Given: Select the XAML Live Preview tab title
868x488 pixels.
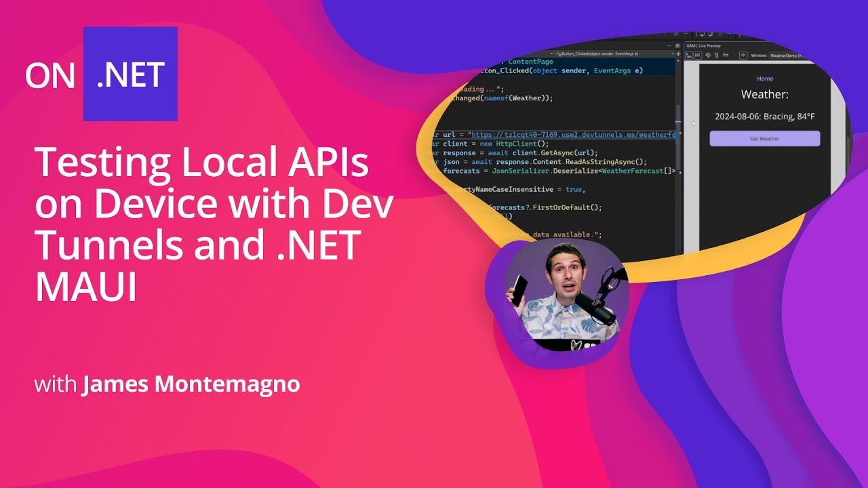Looking at the screenshot, I should click(703, 46).
